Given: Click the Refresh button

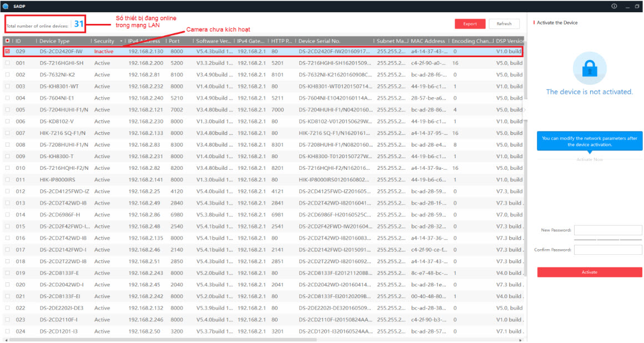Looking at the screenshot, I should 504,24.
